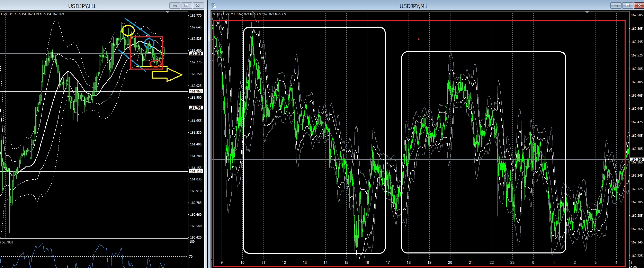The image size is (644, 268).
Task: Click the oscillator sub-window below H1 chart
Action: [93, 253]
